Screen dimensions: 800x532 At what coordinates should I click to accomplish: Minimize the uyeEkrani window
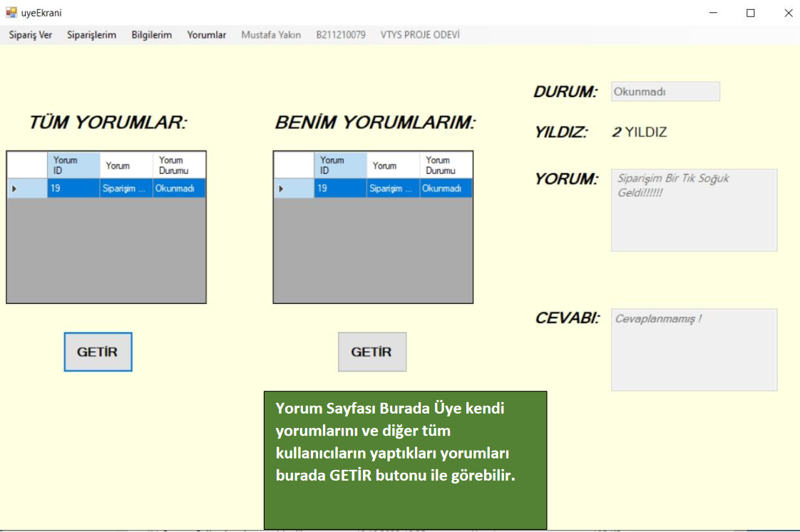[713, 13]
